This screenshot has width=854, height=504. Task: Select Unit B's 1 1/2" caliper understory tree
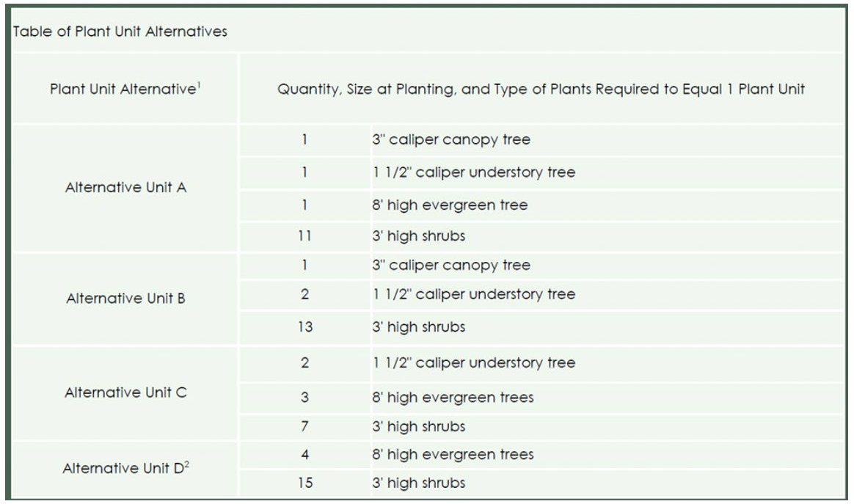point(474,295)
